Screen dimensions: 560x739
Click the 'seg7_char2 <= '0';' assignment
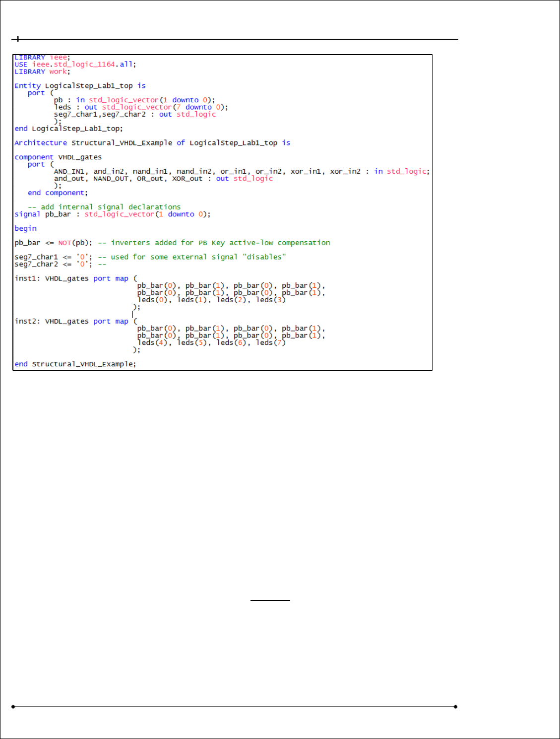click(53, 265)
